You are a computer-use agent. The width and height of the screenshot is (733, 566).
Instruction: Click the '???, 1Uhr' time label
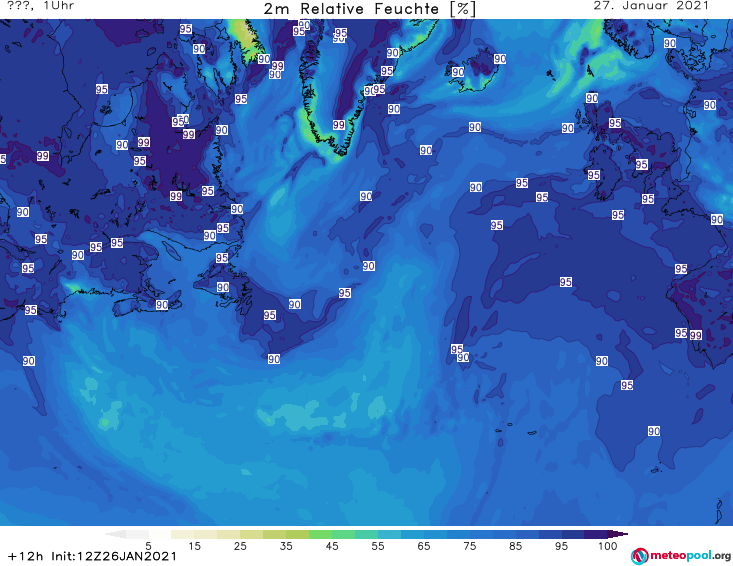41,6
